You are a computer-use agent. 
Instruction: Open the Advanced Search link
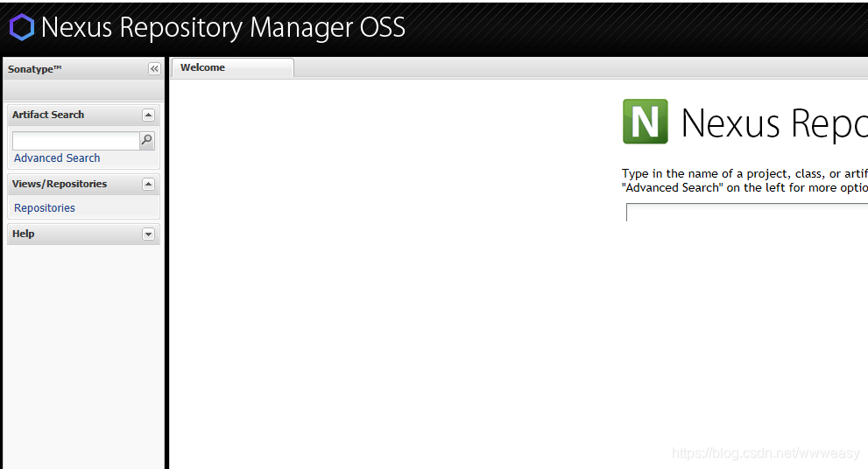[57, 158]
